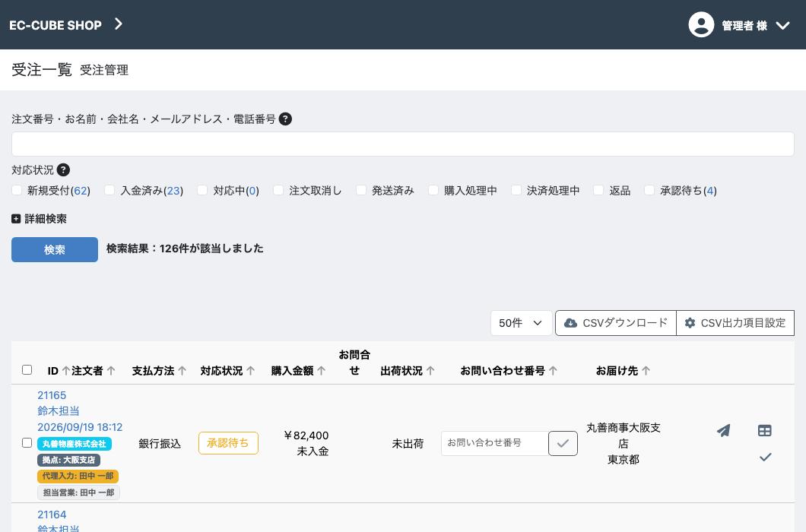
Task: Click the 4 count beside 承認待ち
Action: [710, 191]
